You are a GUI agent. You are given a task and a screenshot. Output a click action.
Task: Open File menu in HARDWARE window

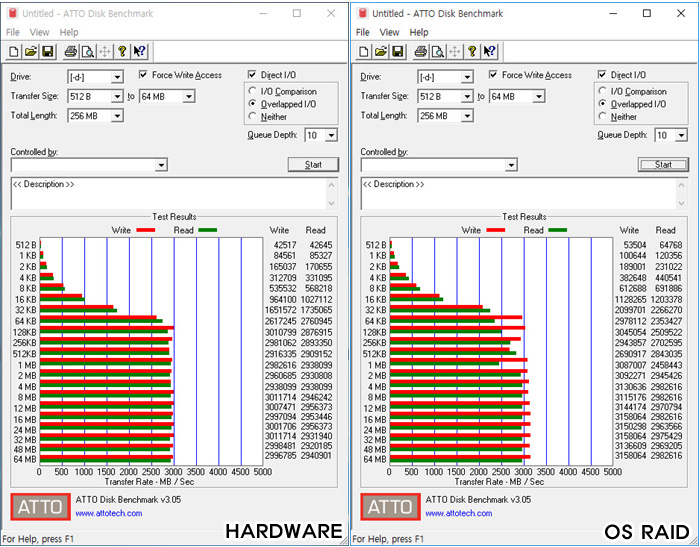(x=12, y=32)
